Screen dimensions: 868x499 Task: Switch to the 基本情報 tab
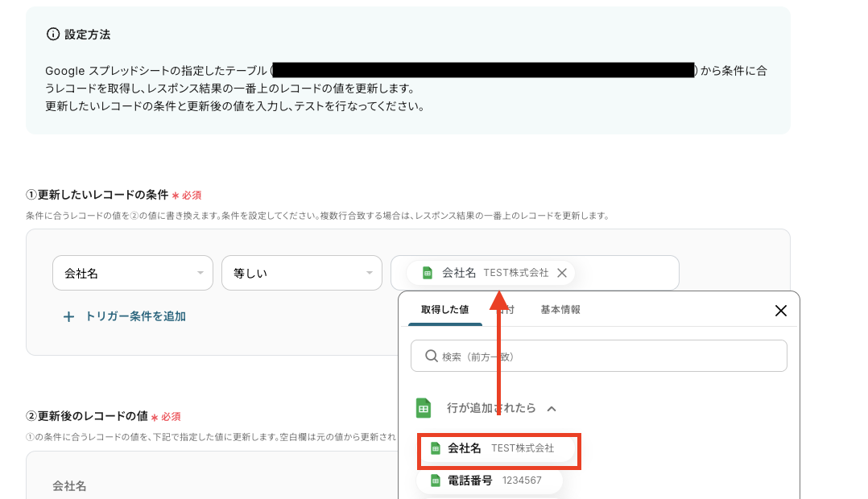tap(560, 310)
